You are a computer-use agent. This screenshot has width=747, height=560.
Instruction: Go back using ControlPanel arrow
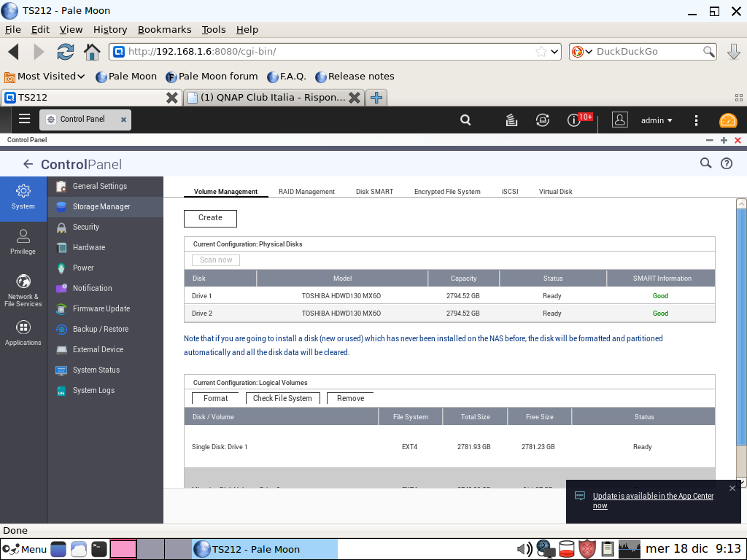(28, 164)
